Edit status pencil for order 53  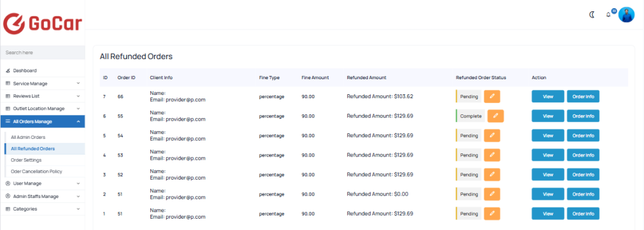coord(492,155)
